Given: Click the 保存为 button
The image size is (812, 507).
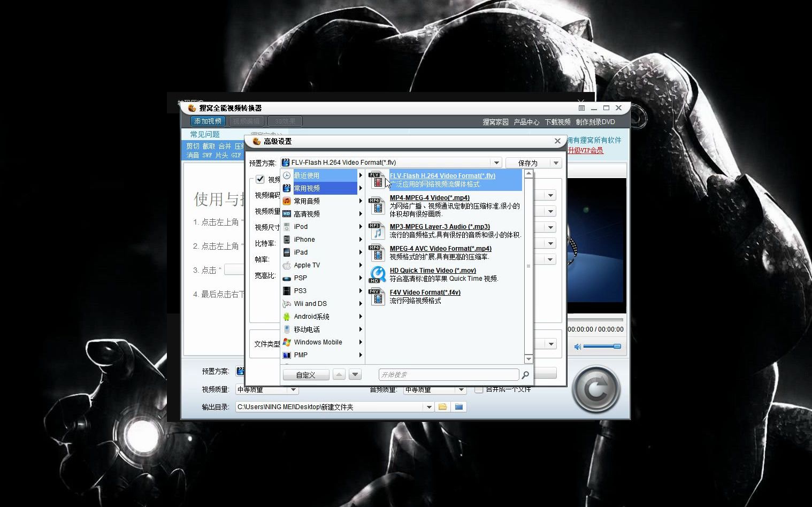Looking at the screenshot, I should tap(528, 163).
